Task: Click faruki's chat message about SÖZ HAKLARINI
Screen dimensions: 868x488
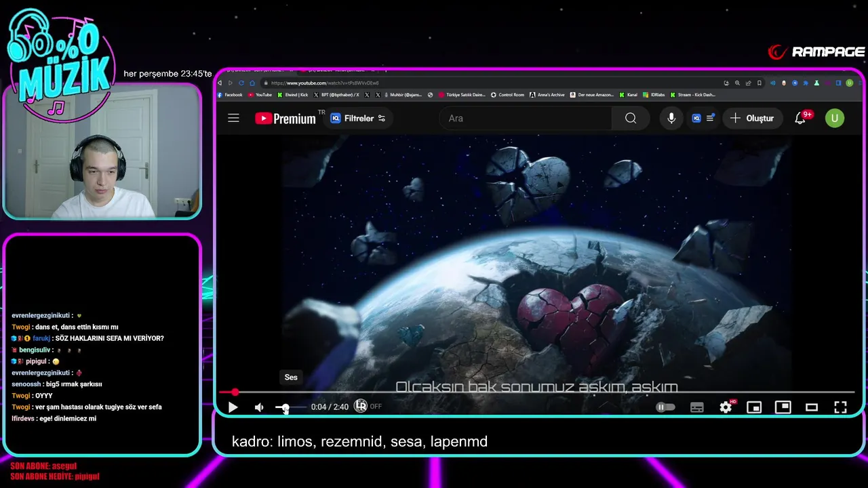Action: click(x=87, y=338)
